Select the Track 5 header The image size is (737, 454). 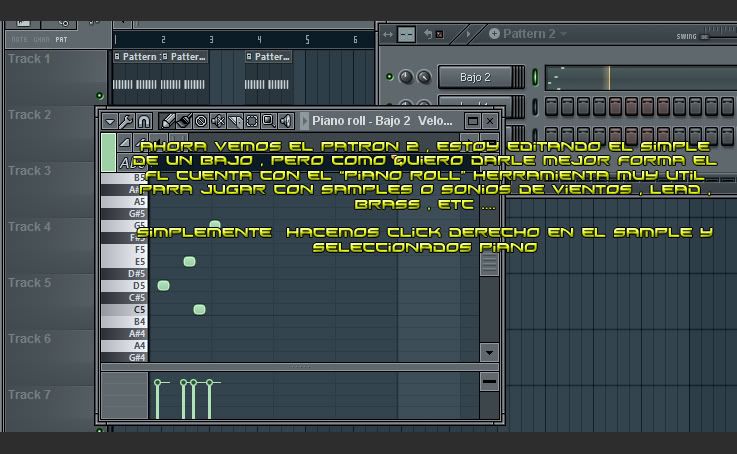click(x=49, y=302)
